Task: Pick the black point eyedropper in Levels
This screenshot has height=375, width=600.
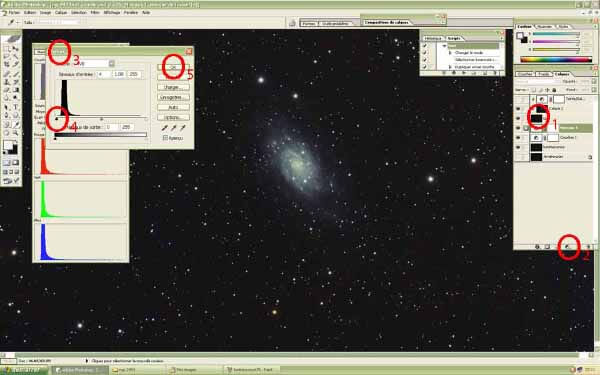Action: coord(165,128)
